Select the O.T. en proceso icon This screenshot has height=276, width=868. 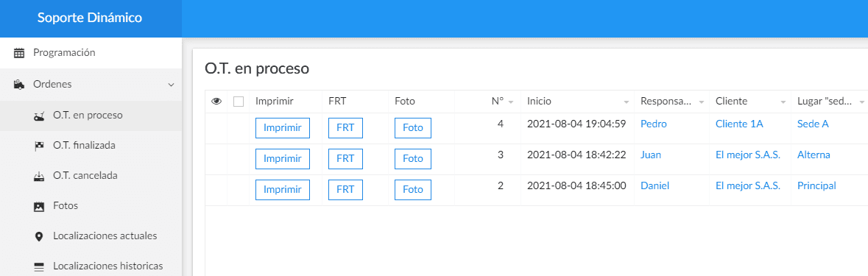(39, 116)
